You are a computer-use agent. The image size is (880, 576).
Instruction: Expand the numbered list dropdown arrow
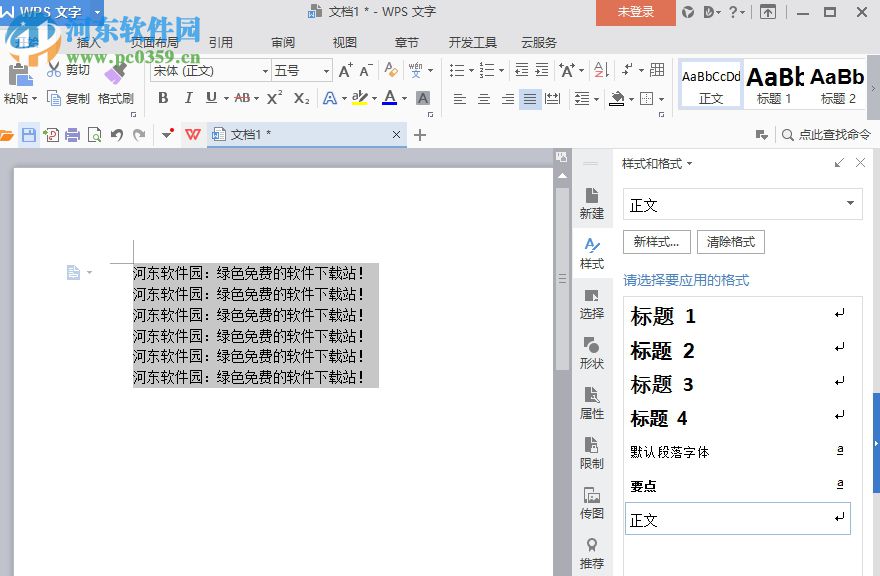pyautogui.click(x=501, y=70)
